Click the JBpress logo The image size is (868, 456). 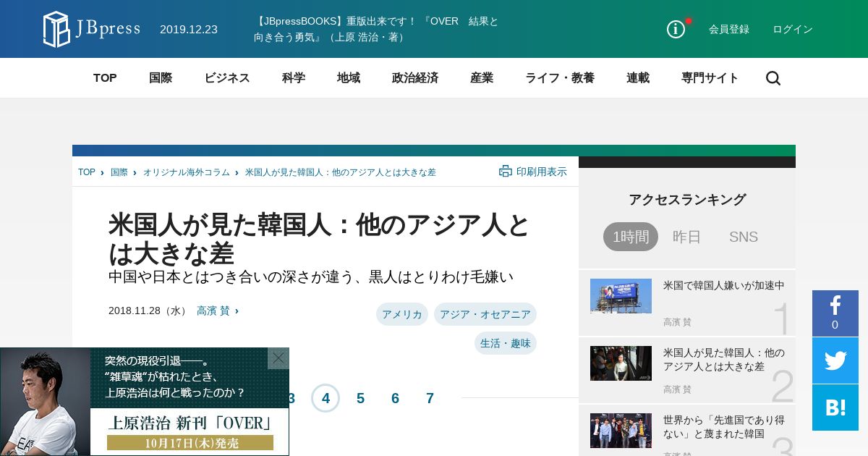pos(92,29)
